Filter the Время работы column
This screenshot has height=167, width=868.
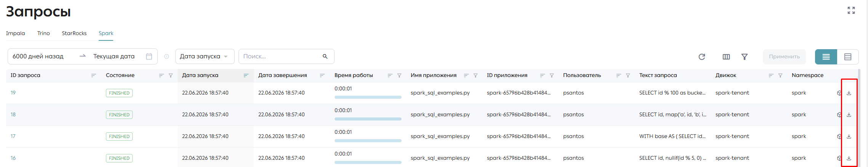point(399,75)
